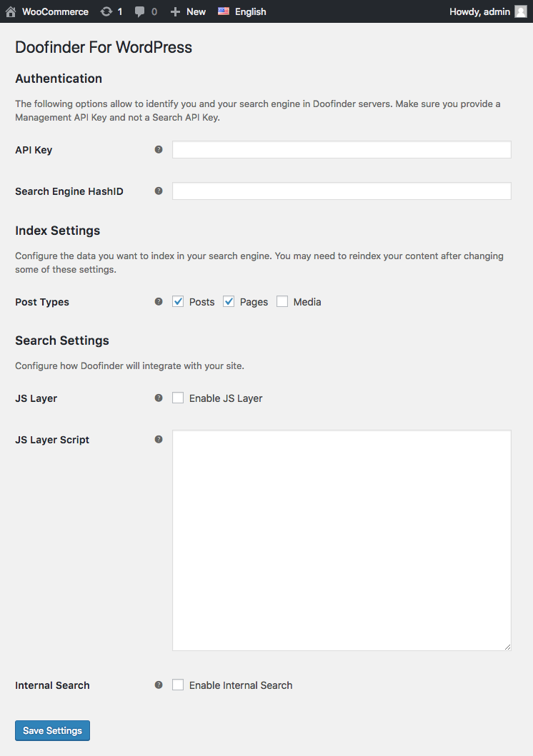Uncheck the Posts post type checkbox
Viewport: 533px width, 756px height.
[x=179, y=302]
